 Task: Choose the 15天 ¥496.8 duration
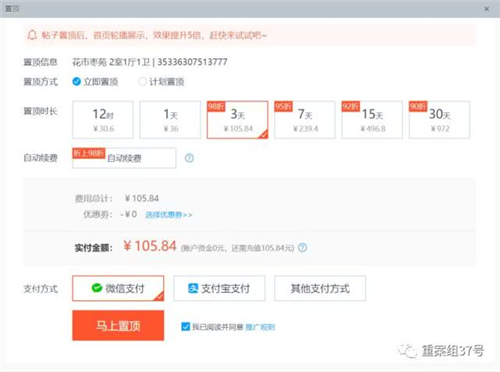pyautogui.click(x=372, y=120)
